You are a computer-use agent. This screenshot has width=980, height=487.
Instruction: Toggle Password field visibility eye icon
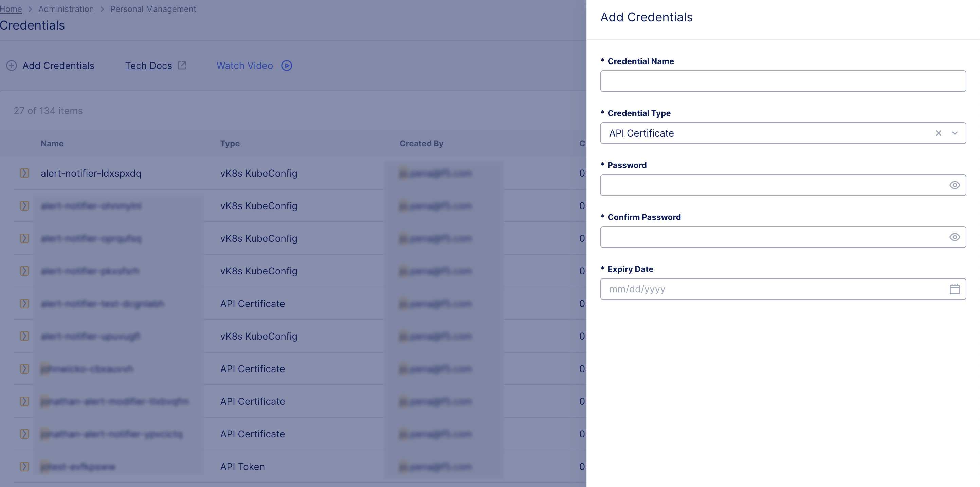pos(955,185)
